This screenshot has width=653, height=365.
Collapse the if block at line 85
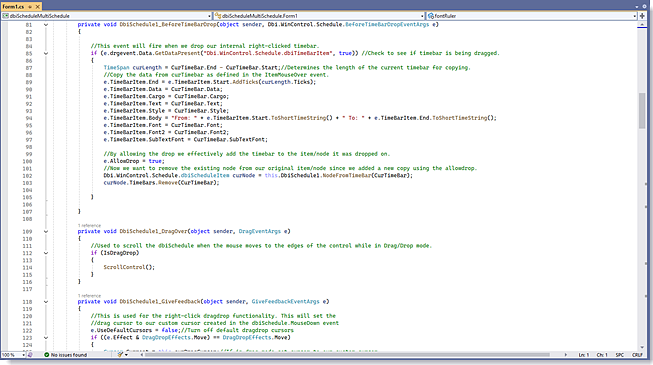point(46,53)
